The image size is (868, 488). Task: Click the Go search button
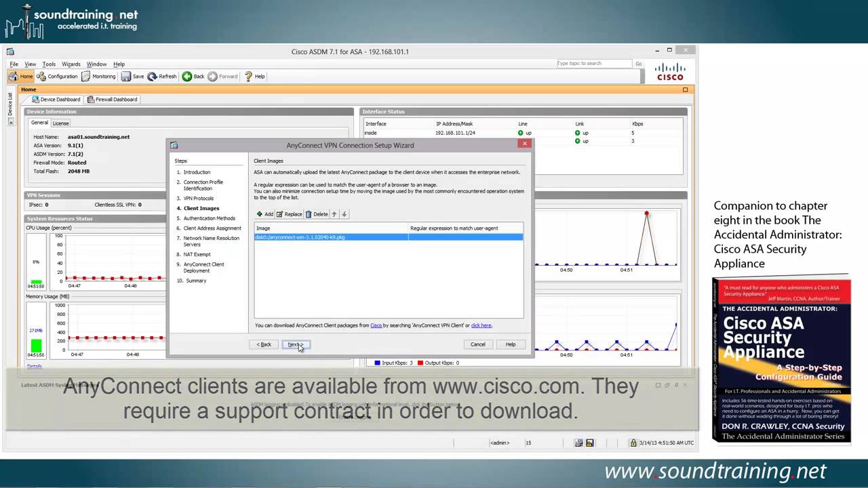point(638,64)
